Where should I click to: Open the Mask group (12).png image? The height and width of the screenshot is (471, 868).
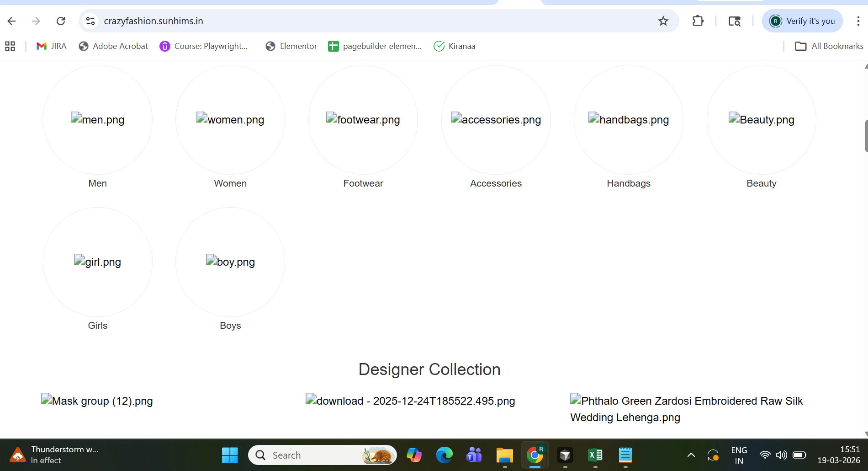[97, 401]
